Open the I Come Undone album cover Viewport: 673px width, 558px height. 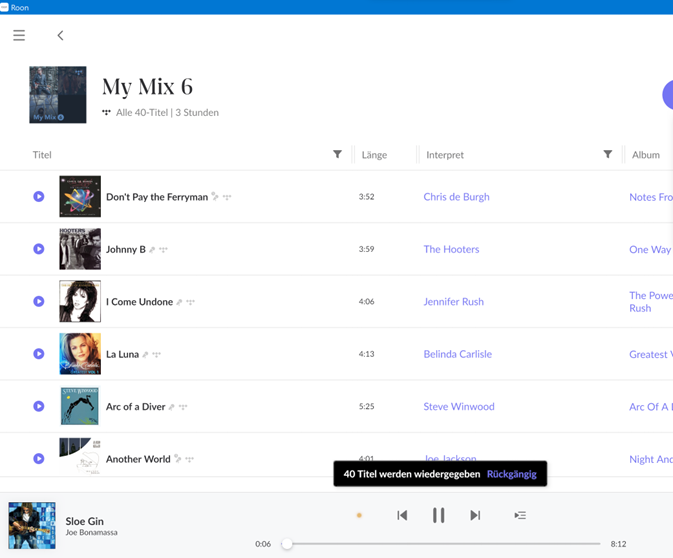[x=80, y=301]
